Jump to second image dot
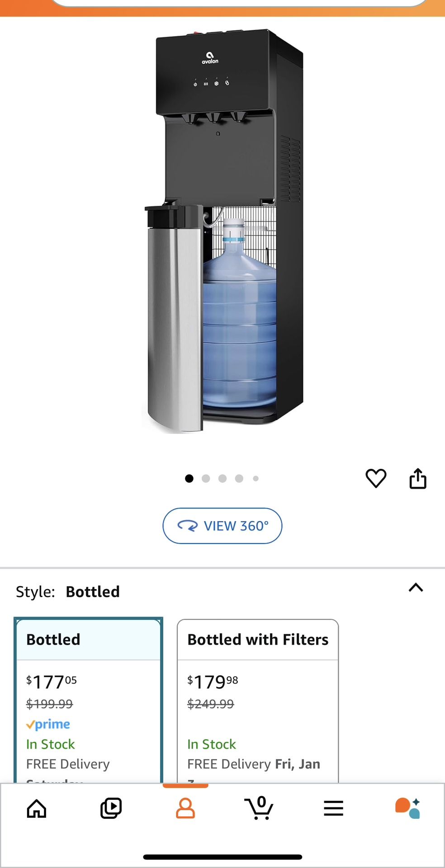This screenshot has height=868, width=445. click(x=206, y=478)
